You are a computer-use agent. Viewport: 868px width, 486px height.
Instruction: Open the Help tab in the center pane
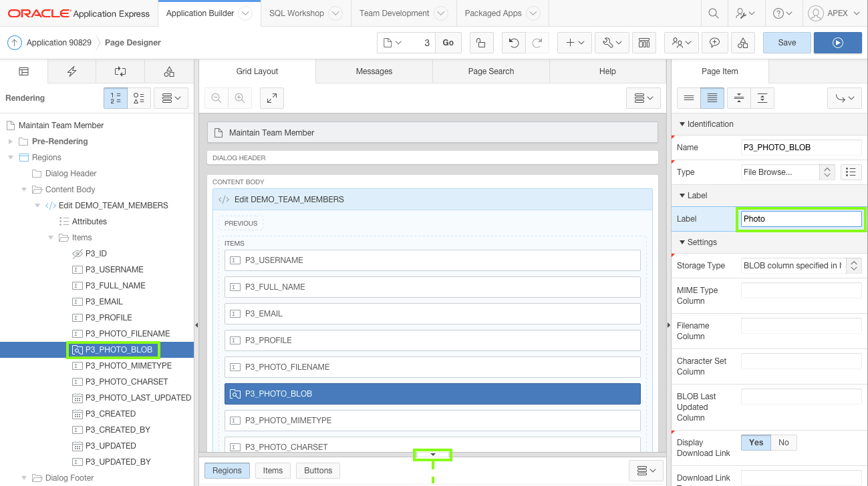click(607, 71)
